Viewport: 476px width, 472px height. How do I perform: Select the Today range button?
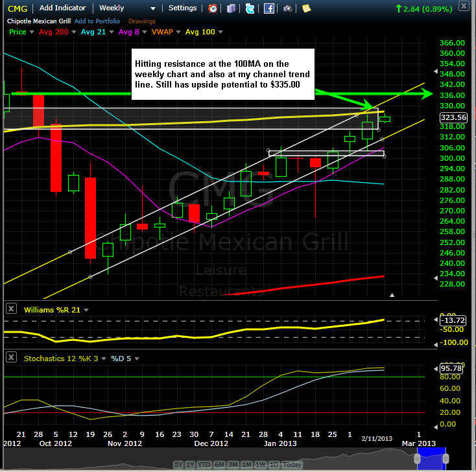pos(292,464)
